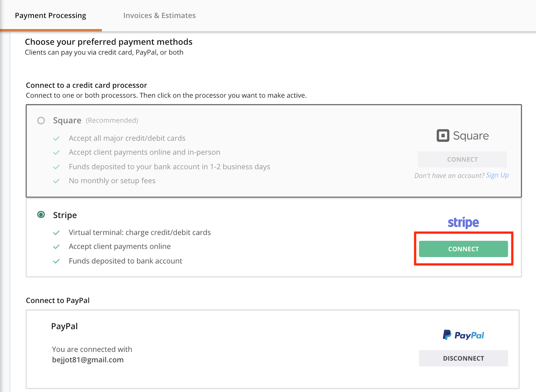Click the Square logo icon

tap(443, 136)
